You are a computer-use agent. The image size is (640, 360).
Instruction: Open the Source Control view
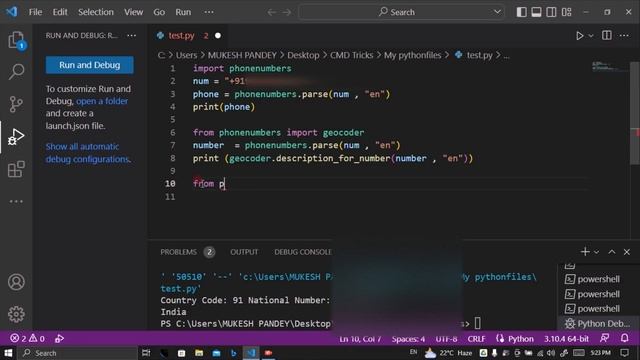pyautogui.click(x=16, y=104)
